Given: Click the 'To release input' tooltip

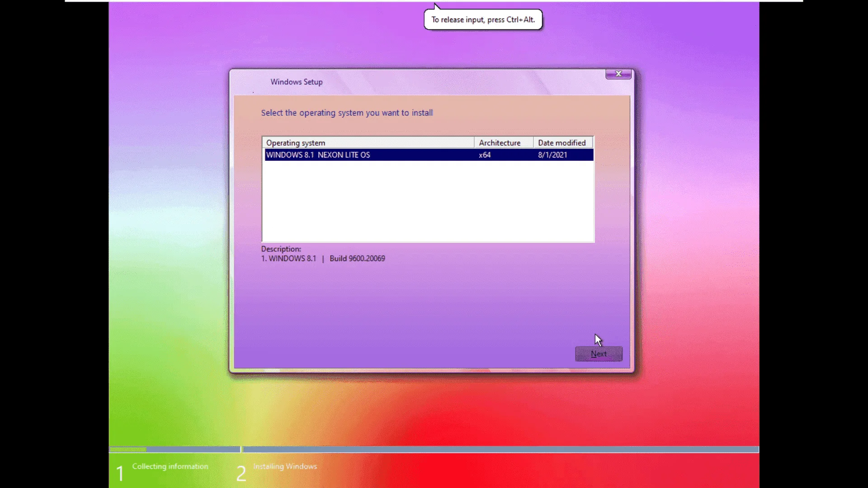Looking at the screenshot, I should coord(483,19).
